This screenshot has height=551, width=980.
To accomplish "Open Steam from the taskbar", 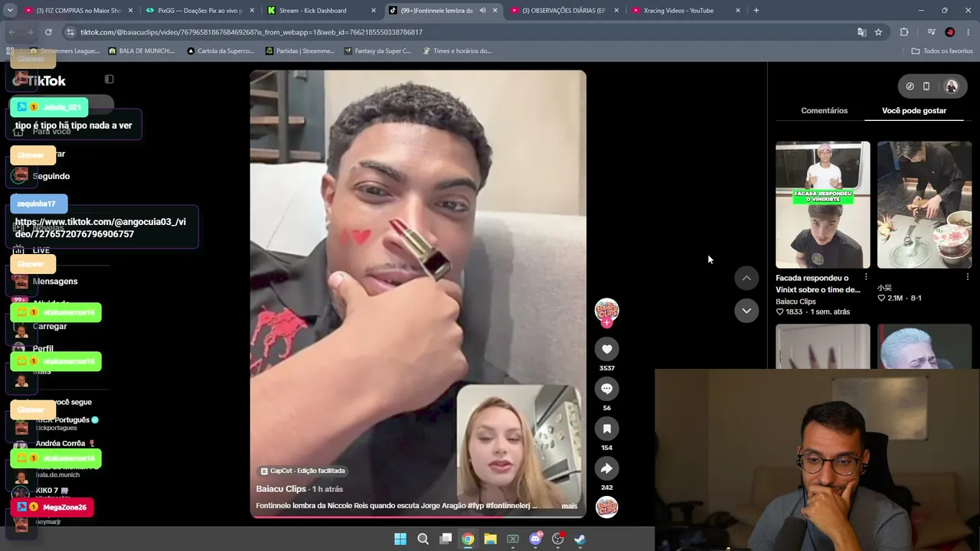I will click(x=580, y=539).
